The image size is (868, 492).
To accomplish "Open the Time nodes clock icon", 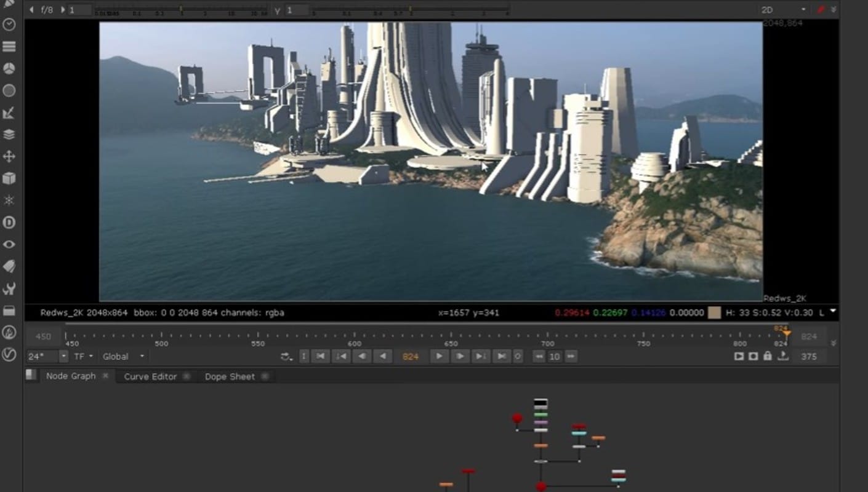I will coord(9,25).
